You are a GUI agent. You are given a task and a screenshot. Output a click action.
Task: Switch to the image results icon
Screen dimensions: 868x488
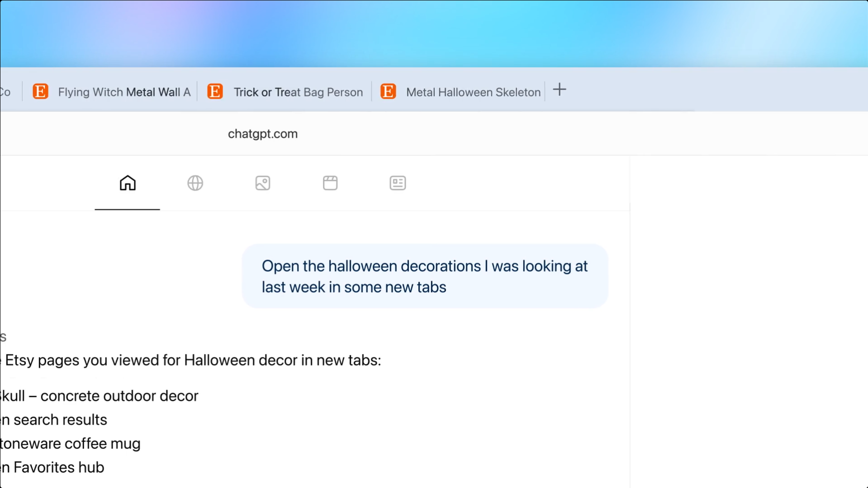coord(262,183)
